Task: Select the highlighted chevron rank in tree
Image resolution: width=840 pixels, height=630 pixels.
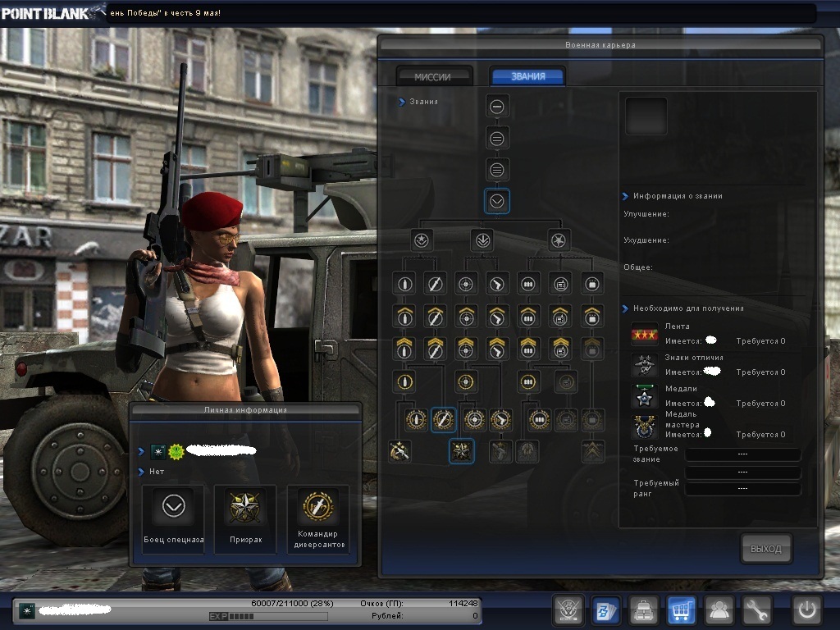Action: point(497,201)
